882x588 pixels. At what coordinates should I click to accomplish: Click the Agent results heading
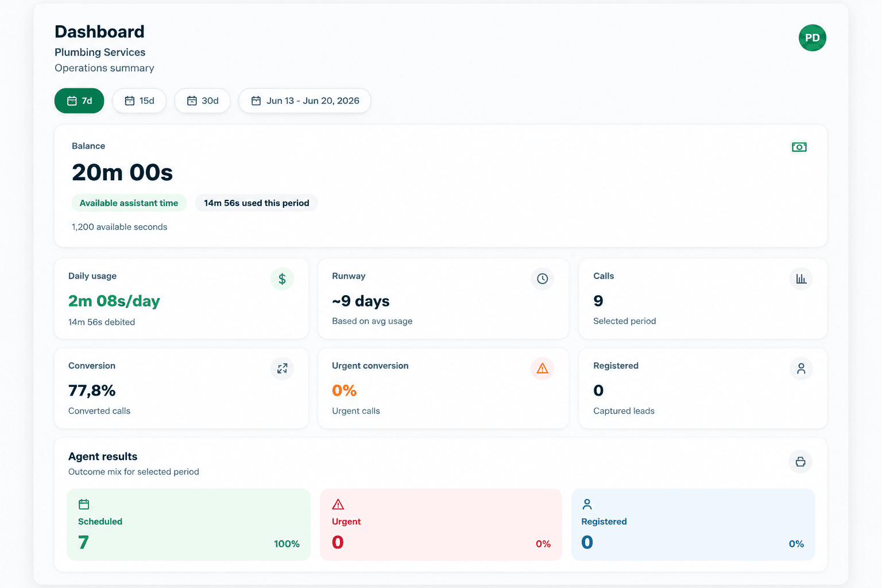click(103, 457)
